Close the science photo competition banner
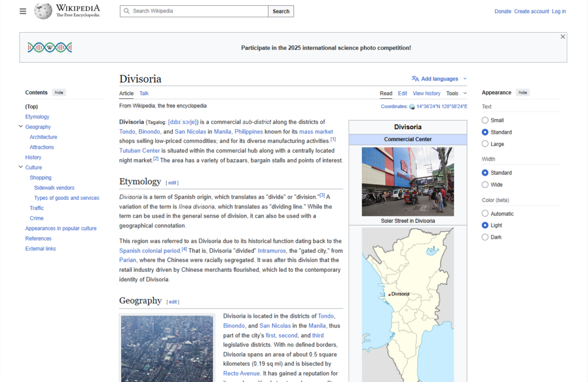This screenshot has width=588, height=382. click(x=563, y=37)
